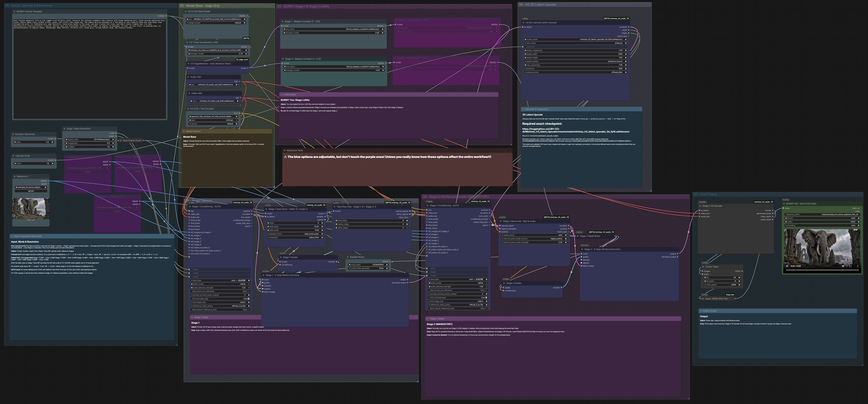This screenshot has width=868, height=404.
Task: Open the format dropdown set to mp4
Action: coord(823,218)
